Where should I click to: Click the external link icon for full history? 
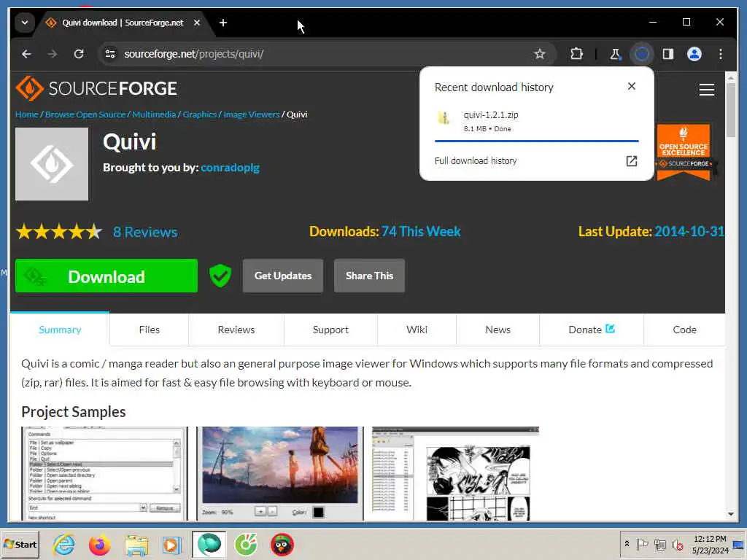tap(631, 161)
